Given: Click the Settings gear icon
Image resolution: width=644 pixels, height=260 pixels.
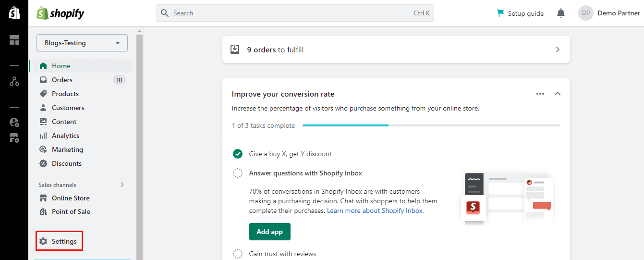Looking at the screenshot, I should pos(44,241).
